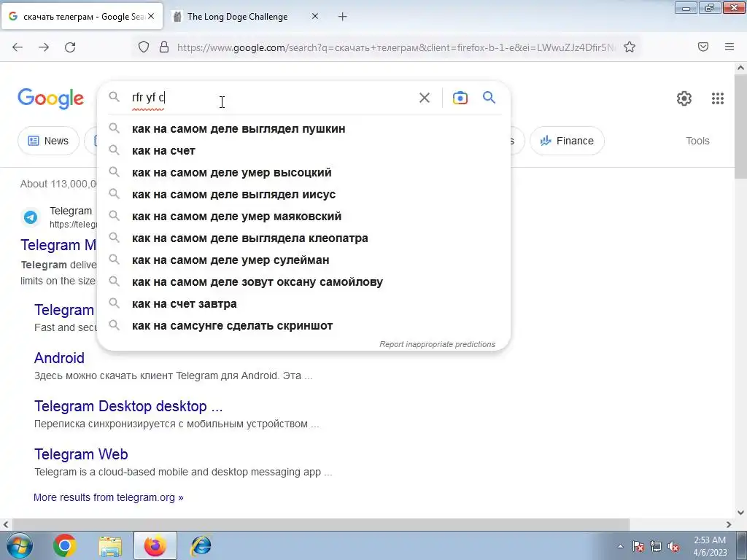This screenshot has height=560, width=747.
Task: Open Windows Explorer from the taskbar
Action: pos(110,545)
